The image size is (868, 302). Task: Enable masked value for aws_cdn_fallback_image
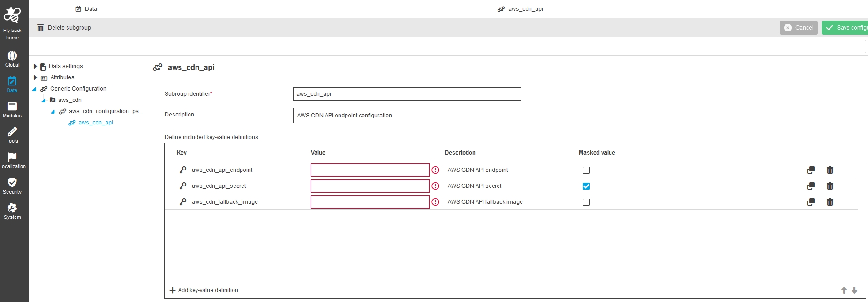pyautogui.click(x=586, y=202)
